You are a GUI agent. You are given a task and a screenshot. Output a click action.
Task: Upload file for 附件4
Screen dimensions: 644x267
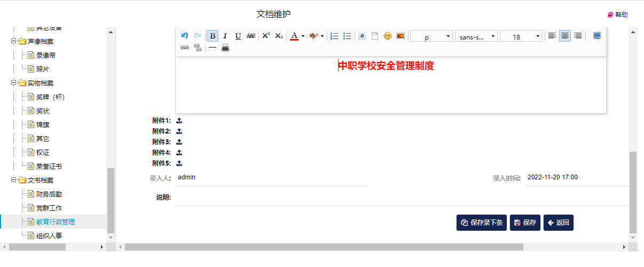click(x=179, y=152)
